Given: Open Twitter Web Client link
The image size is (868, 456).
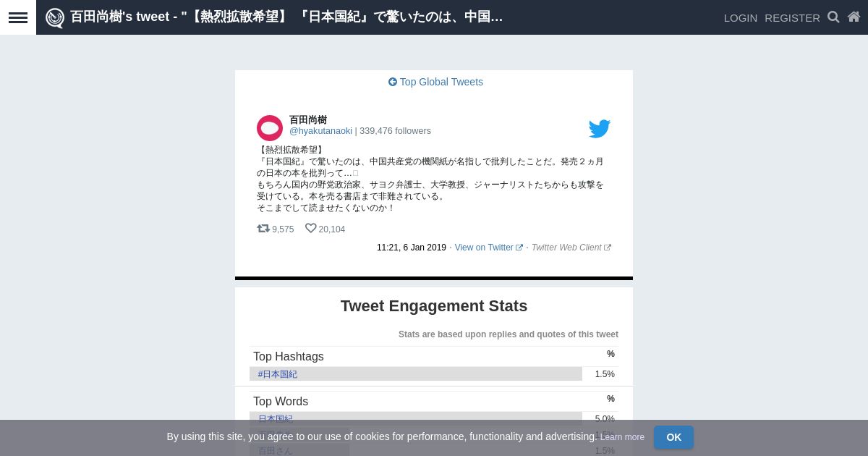Looking at the screenshot, I should (571, 248).
